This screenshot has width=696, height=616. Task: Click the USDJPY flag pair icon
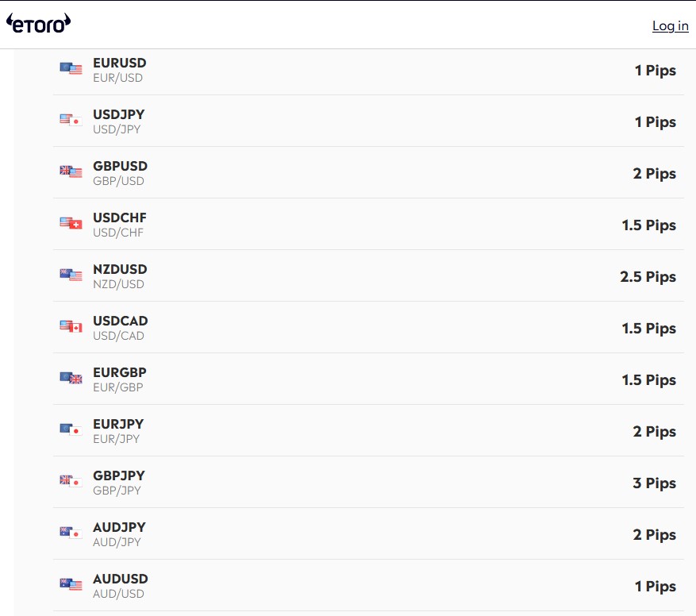tap(71, 120)
